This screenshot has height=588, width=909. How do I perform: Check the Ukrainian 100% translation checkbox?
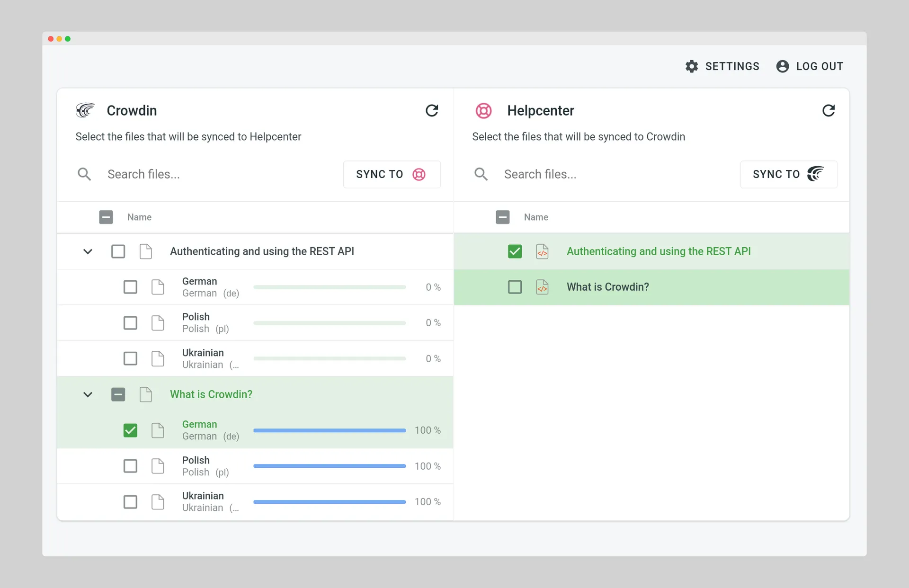pos(130,502)
